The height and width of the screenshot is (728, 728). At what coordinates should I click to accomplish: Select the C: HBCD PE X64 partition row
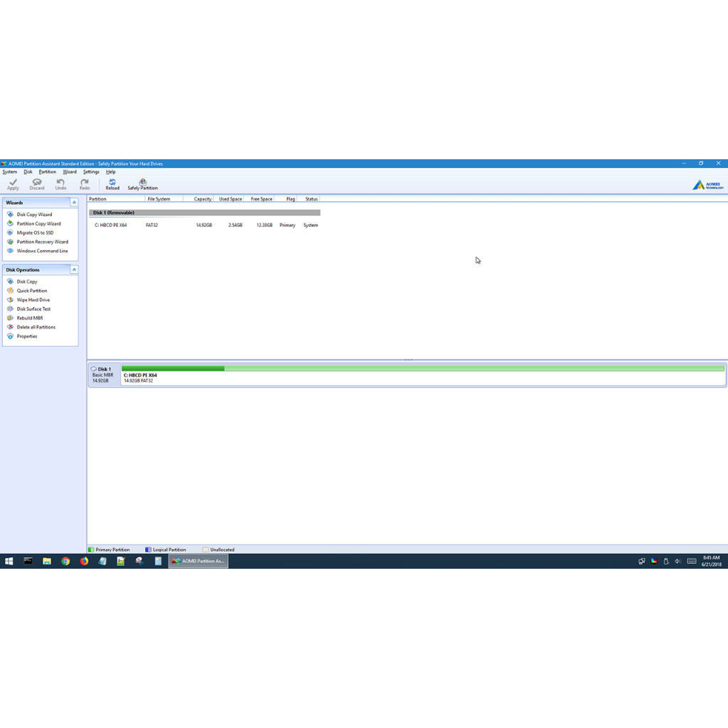click(205, 225)
